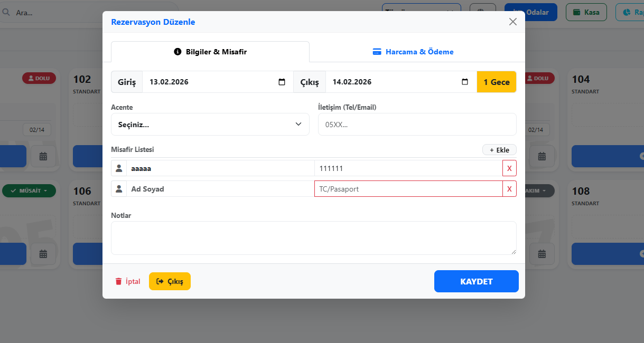Click the globe icon button in top bar
The width and height of the screenshot is (644, 343).
pos(482,12)
